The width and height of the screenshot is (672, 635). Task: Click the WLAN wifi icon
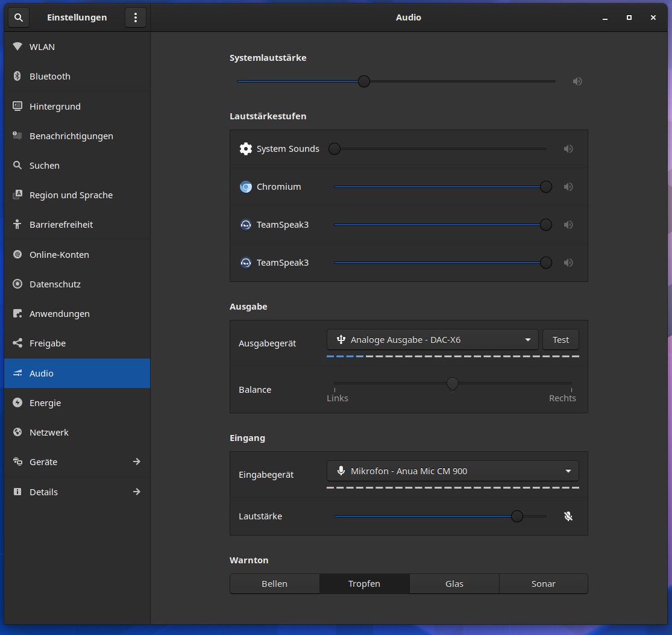tap(17, 46)
